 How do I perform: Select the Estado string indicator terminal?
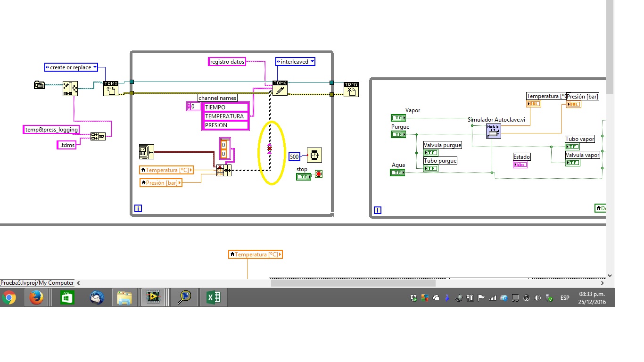point(520,164)
